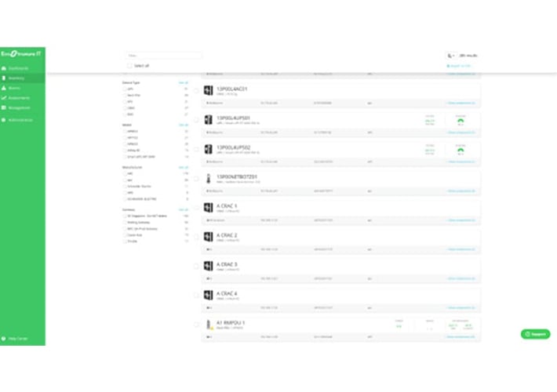Screen dimensions: 557x392
Task: Open device name A CRAC 1
Action: coord(227,206)
